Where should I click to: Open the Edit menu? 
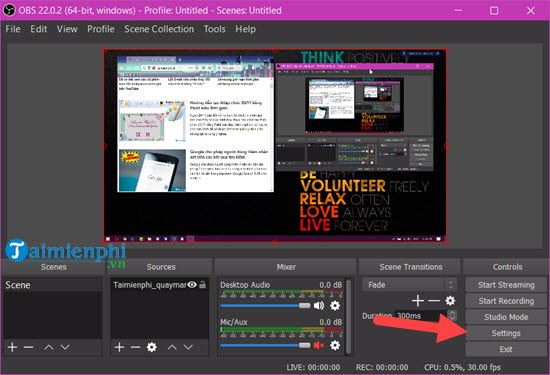click(39, 29)
